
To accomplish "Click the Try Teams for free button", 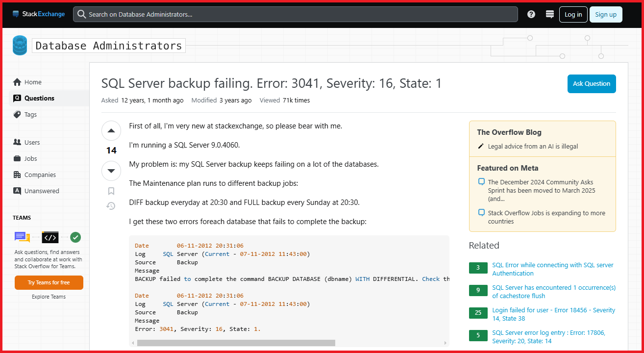I will [49, 282].
